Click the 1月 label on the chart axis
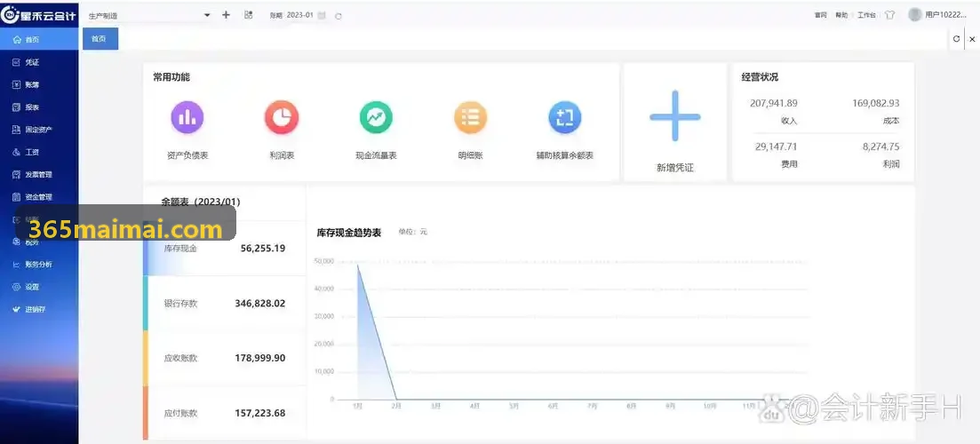Image resolution: width=980 pixels, height=444 pixels. (x=357, y=406)
